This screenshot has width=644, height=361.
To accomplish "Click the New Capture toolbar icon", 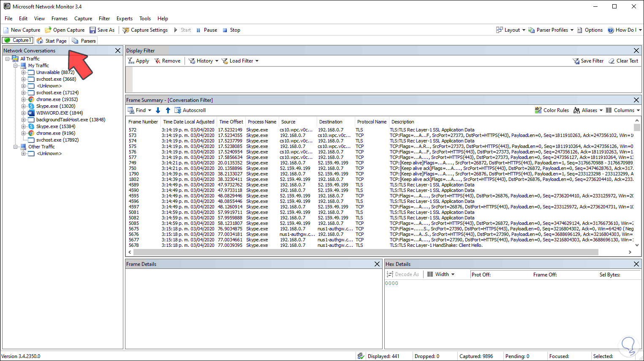I will tap(6, 30).
